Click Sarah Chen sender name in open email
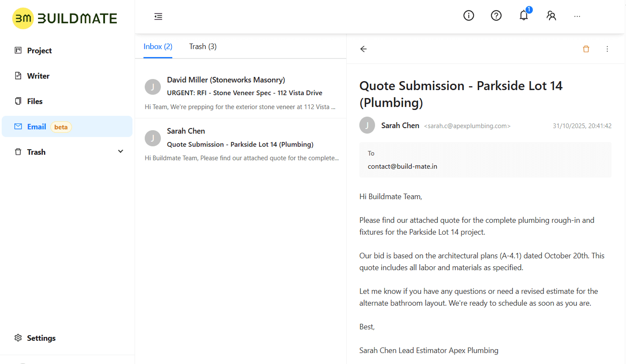The height and width of the screenshot is (364, 626). 400,126
